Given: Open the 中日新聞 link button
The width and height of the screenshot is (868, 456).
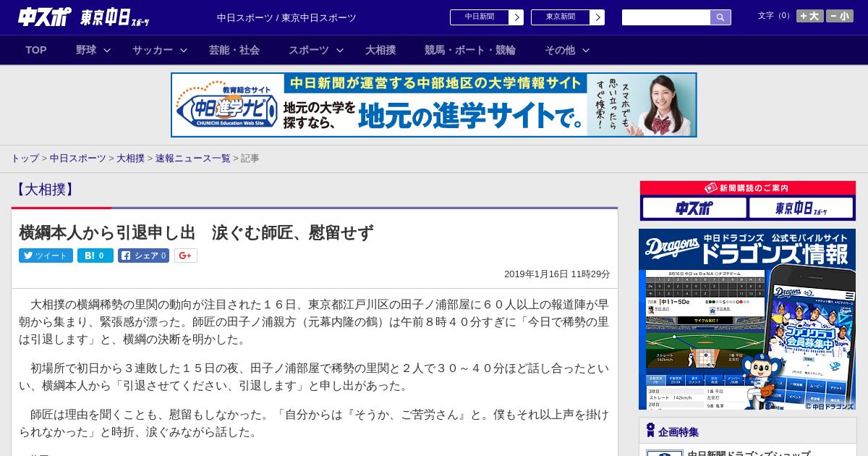Looking at the screenshot, I should click(487, 17).
